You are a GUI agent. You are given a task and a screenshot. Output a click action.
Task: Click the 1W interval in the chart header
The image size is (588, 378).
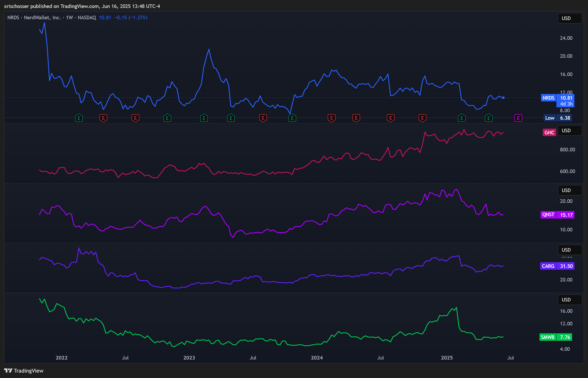69,17
